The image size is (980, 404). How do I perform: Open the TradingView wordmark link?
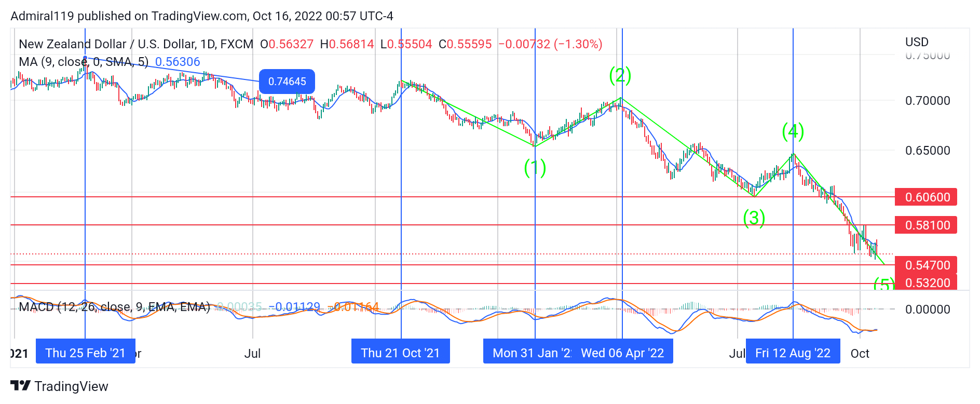[71, 386]
